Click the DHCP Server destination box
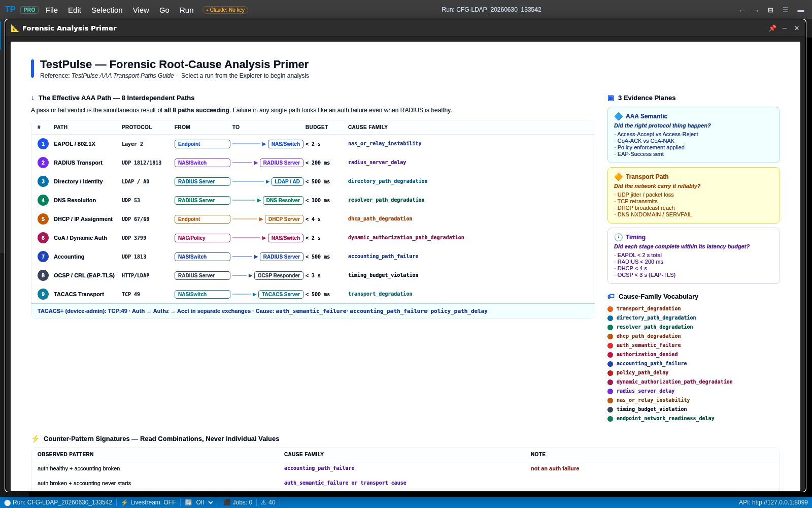Viewport: 812px width, 508px height. point(284,219)
